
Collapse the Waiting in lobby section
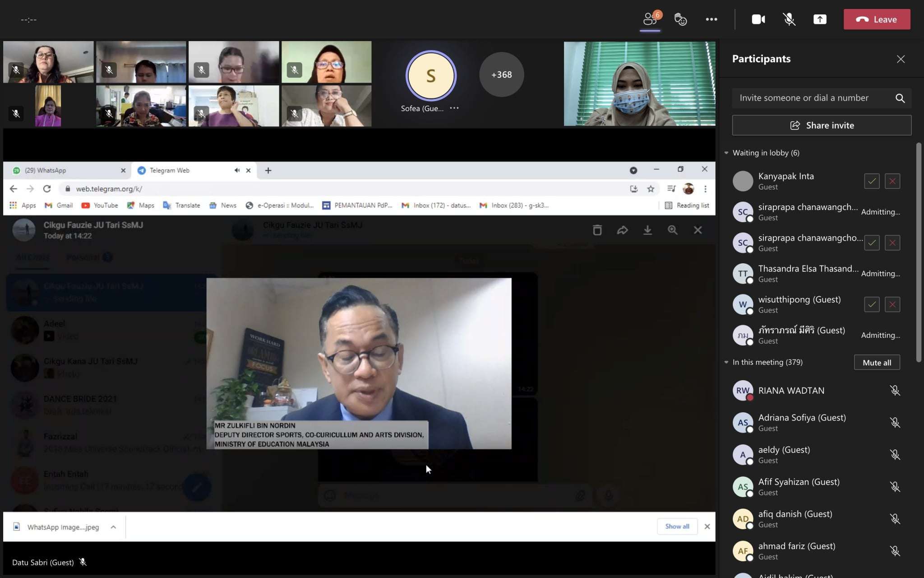click(726, 153)
